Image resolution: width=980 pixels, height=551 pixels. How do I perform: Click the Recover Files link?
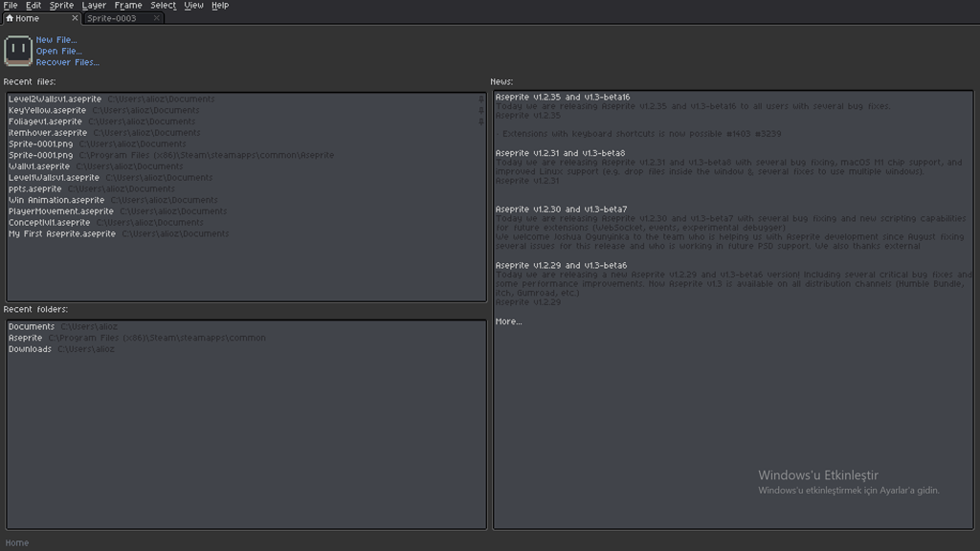[x=67, y=62]
